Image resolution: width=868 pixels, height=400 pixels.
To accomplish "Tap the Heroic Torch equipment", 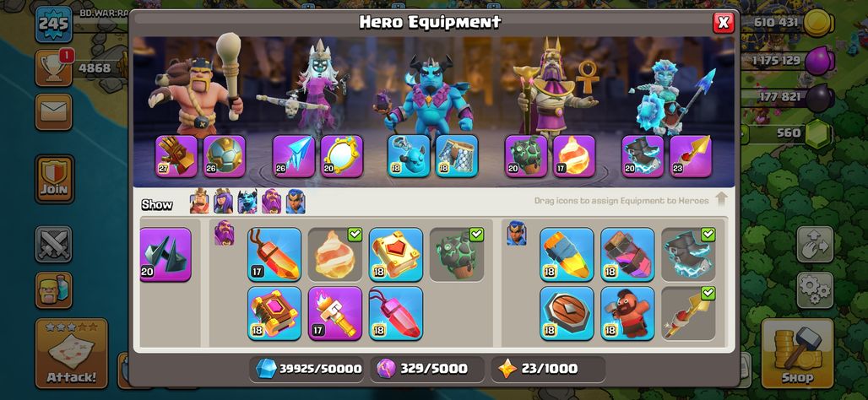I will click(334, 312).
